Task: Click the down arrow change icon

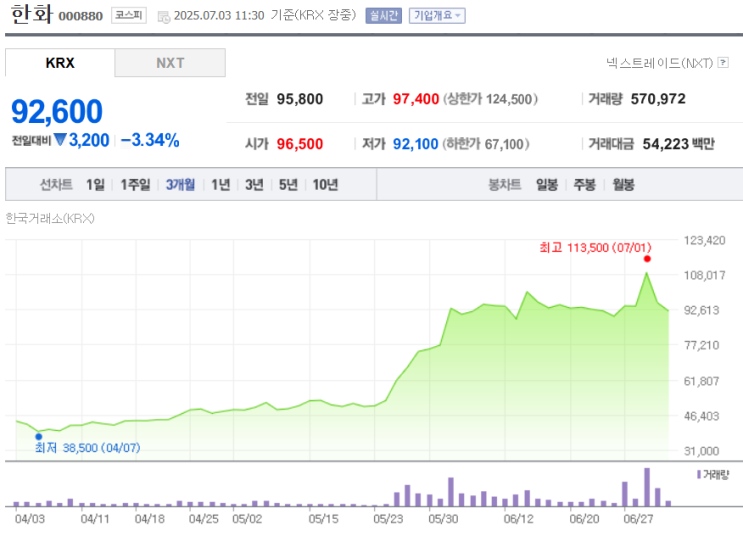Action: tap(60, 140)
